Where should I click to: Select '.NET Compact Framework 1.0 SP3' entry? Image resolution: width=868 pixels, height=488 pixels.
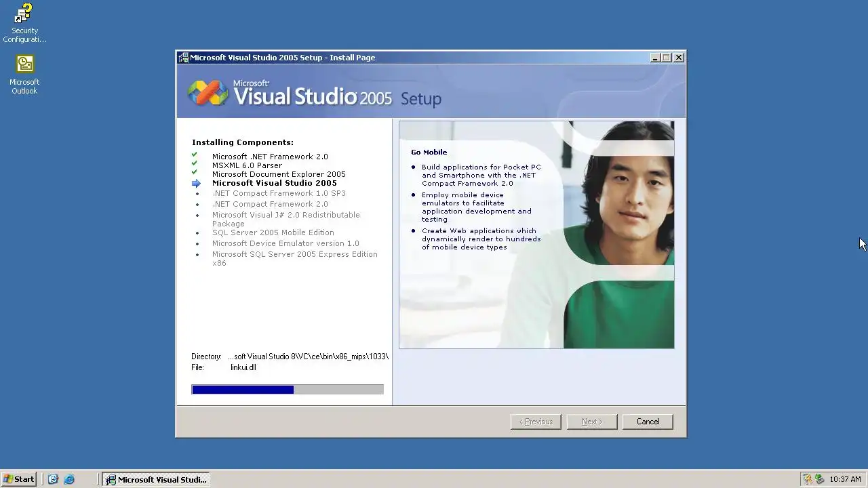click(x=279, y=193)
